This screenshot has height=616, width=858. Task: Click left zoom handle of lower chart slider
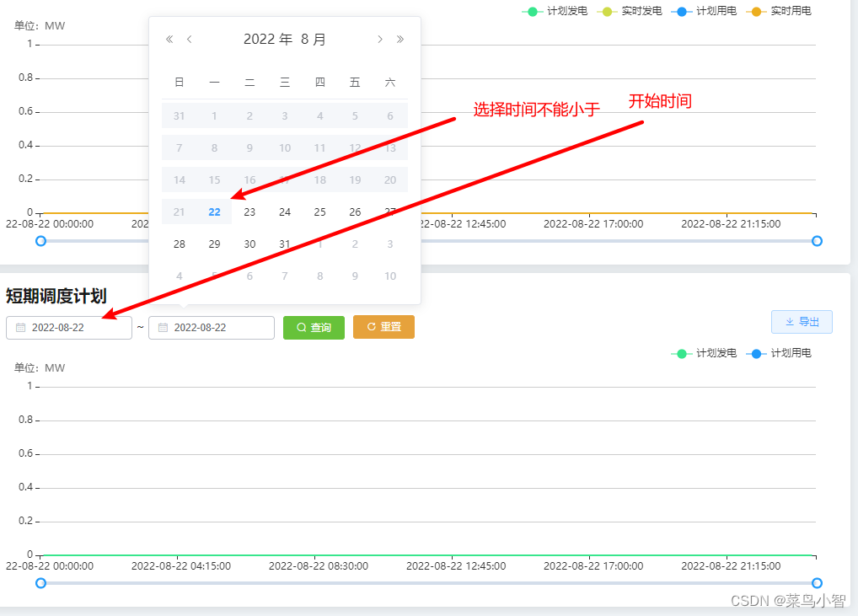(40, 583)
